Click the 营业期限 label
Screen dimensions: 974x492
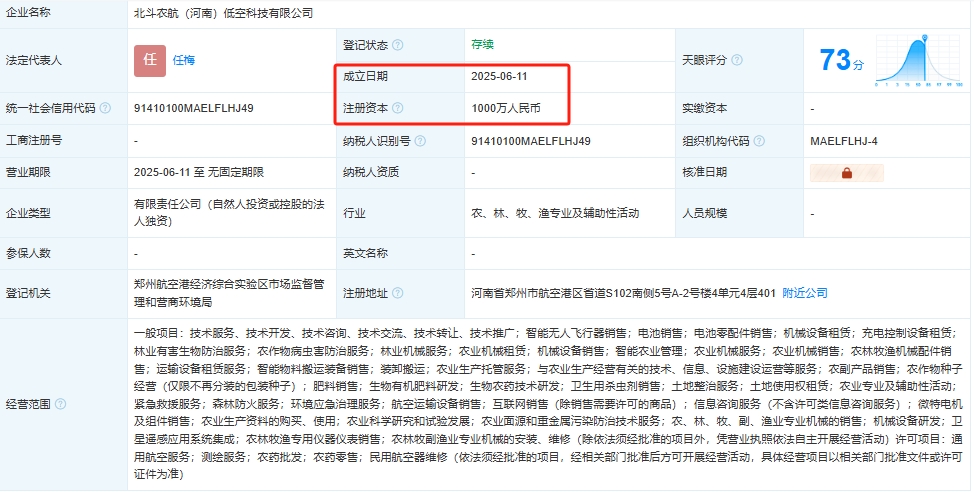click(x=28, y=172)
